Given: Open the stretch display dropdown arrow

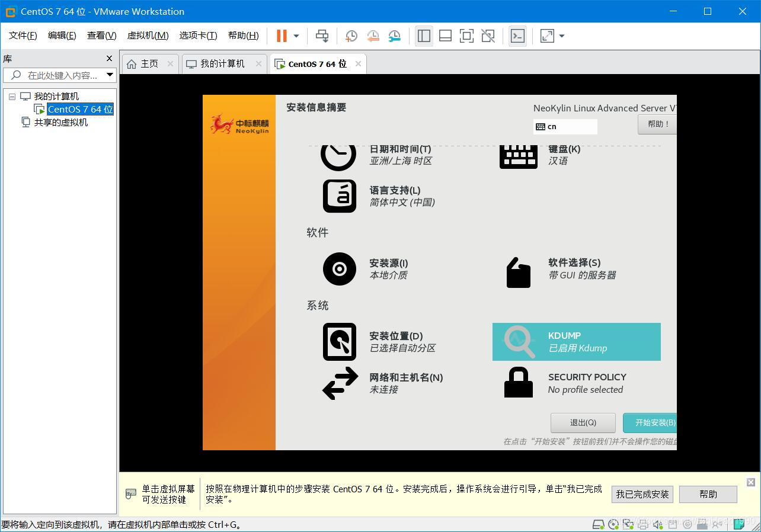Looking at the screenshot, I should pos(562,36).
